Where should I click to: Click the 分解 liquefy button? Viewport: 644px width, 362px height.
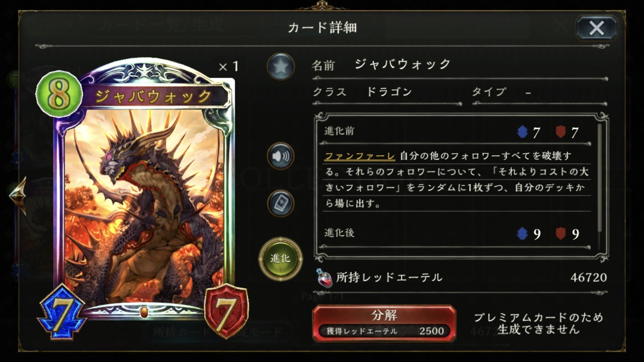click(384, 322)
